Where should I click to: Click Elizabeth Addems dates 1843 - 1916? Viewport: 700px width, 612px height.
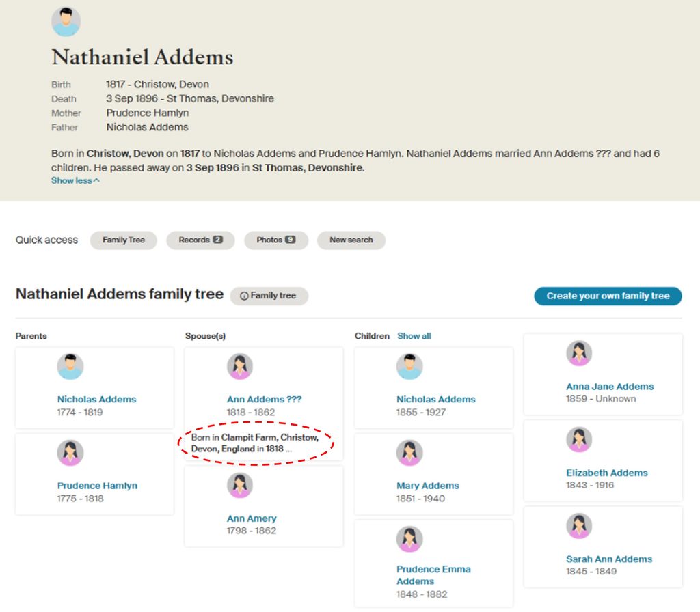[x=590, y=485]
